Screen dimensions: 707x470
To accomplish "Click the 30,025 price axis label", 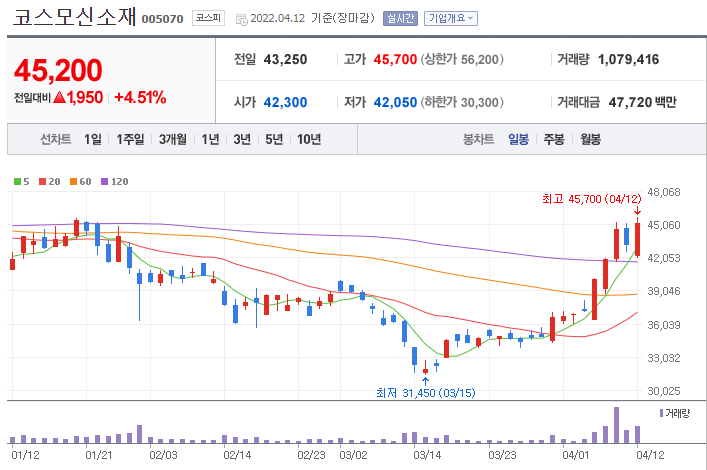I will point(664,391).
